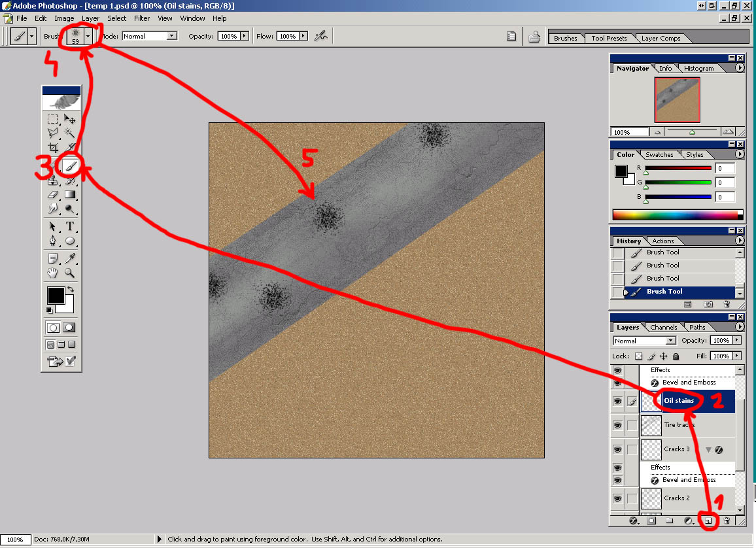Enable the airbrush option in options bar
Viewport: 756px width, 548px height.
click(320, 37)
